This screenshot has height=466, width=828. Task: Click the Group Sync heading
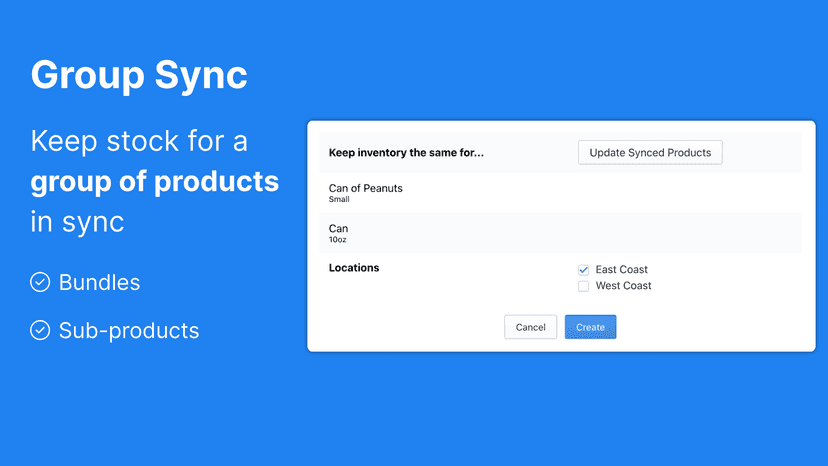pos(139,76)
